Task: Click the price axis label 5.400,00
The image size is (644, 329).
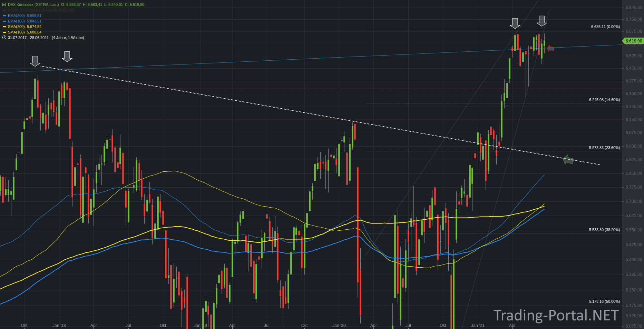Action: coord(634,260)
